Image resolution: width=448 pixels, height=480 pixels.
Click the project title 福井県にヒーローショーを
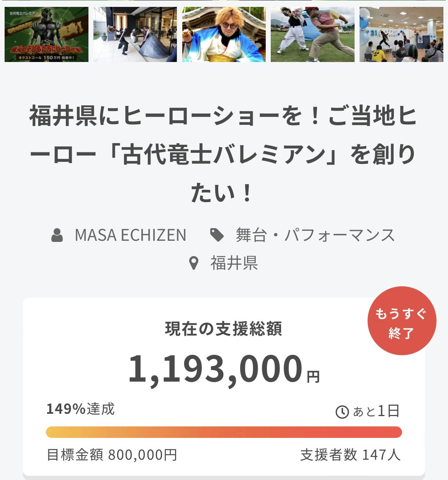click(224, 154)
